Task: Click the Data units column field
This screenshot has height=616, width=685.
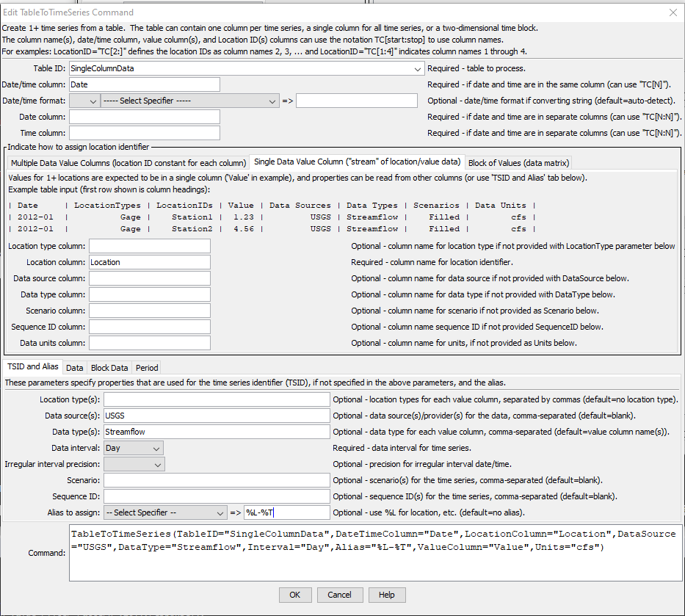Action: click(150, 344)
